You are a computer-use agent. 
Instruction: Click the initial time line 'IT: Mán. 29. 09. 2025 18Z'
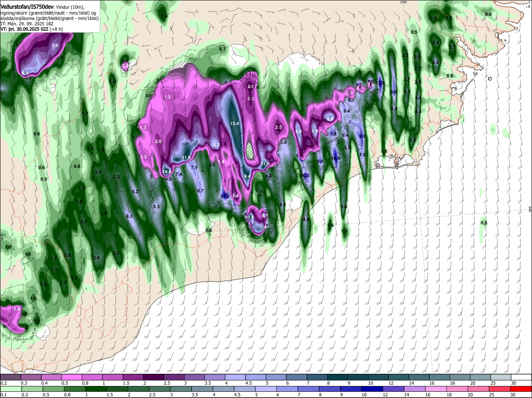[27, 24]
